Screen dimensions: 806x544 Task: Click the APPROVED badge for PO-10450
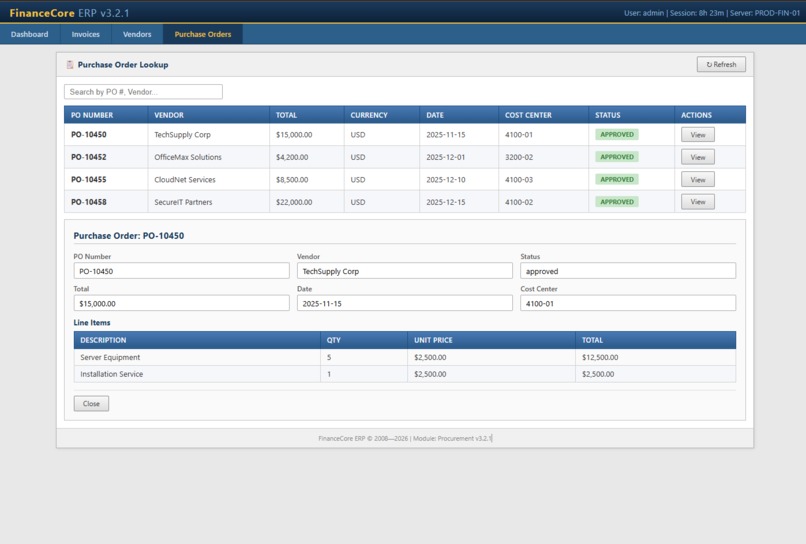click(617, 135)
